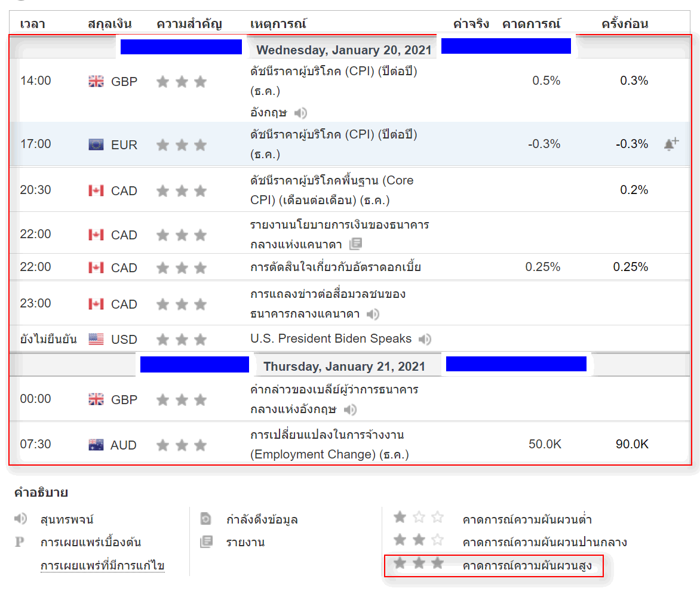Click one-star low volatility legend icon

click(419, 517)
